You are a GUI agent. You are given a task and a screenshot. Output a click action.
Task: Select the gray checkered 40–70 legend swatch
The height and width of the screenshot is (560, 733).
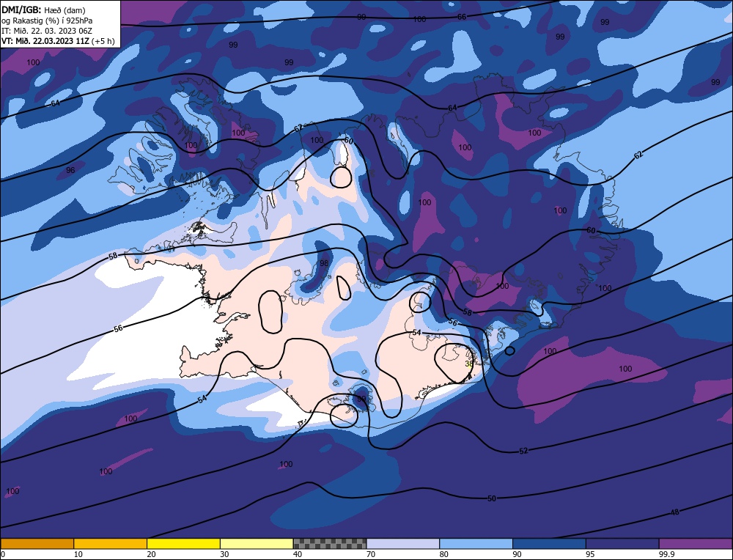pyautogui.click(x=330, y=543)
